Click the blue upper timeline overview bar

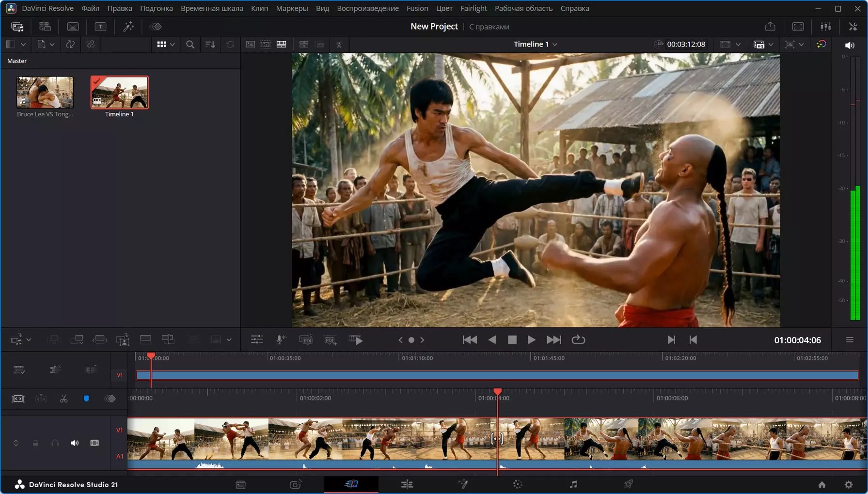coord(497,375)
